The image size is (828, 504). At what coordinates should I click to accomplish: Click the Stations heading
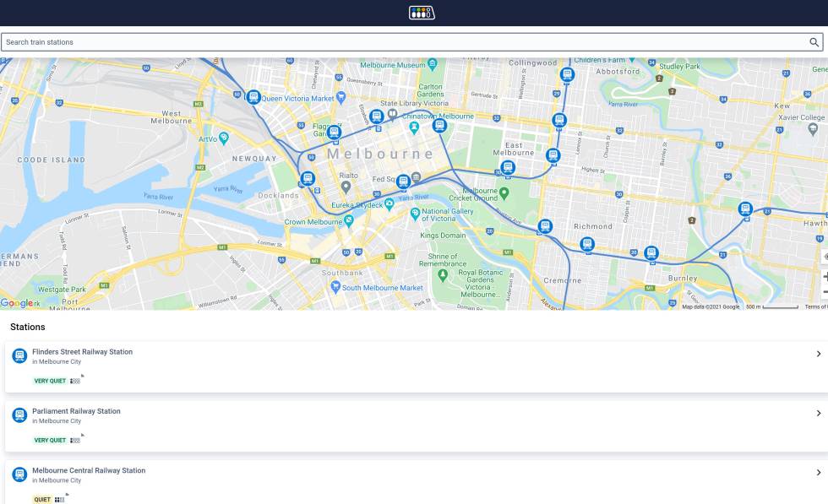click(x=27, y=328)
